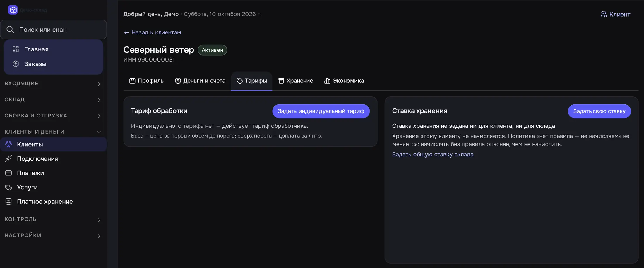
Task: Open Главная in the sidebar
Action: pos(53,49)
